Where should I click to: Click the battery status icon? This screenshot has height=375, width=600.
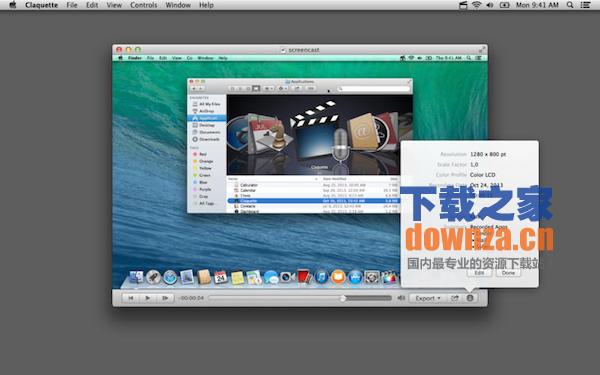pyautogui.click(x=504, y=5)
